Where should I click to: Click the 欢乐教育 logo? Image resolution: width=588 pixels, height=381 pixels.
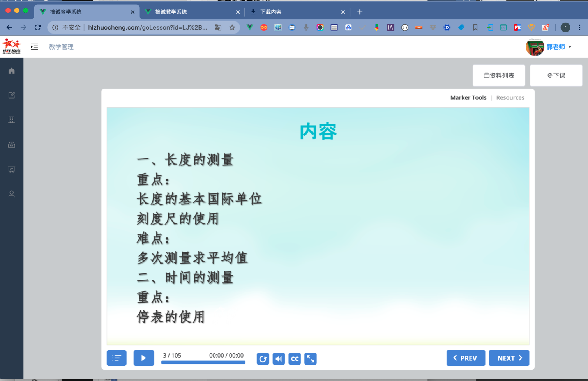(11, 46)
